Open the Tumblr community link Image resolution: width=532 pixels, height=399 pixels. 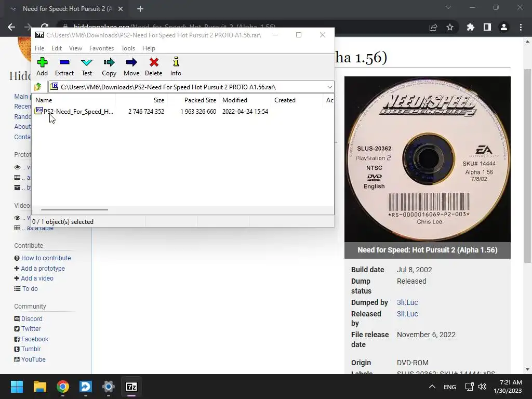(x=31, y=349)
